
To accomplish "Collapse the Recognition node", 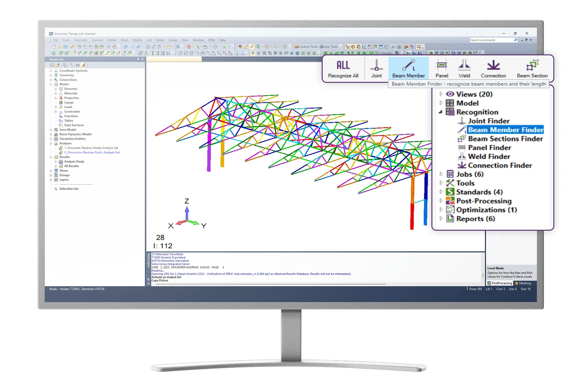I will [441, 112].
